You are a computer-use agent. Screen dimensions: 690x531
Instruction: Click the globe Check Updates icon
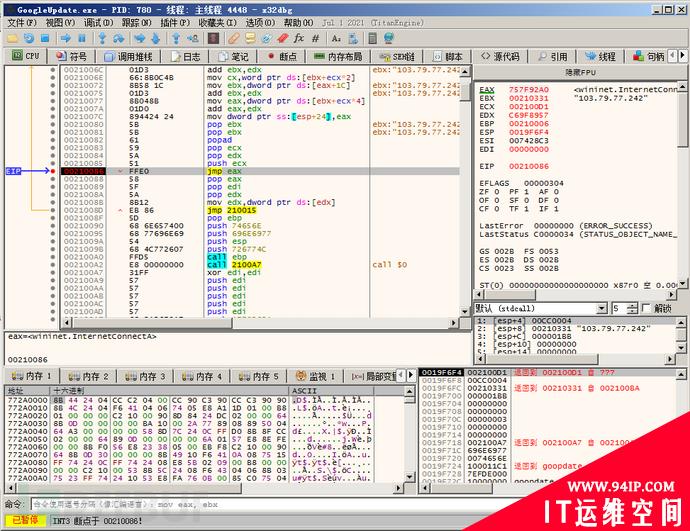pos(389,38)
